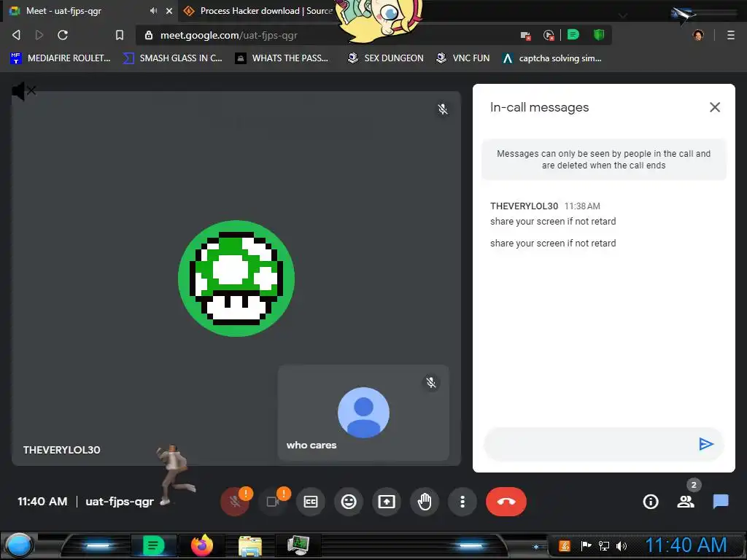Open Process Hacker monitor taskbar icon
The image size is (747, 560).
298,545
